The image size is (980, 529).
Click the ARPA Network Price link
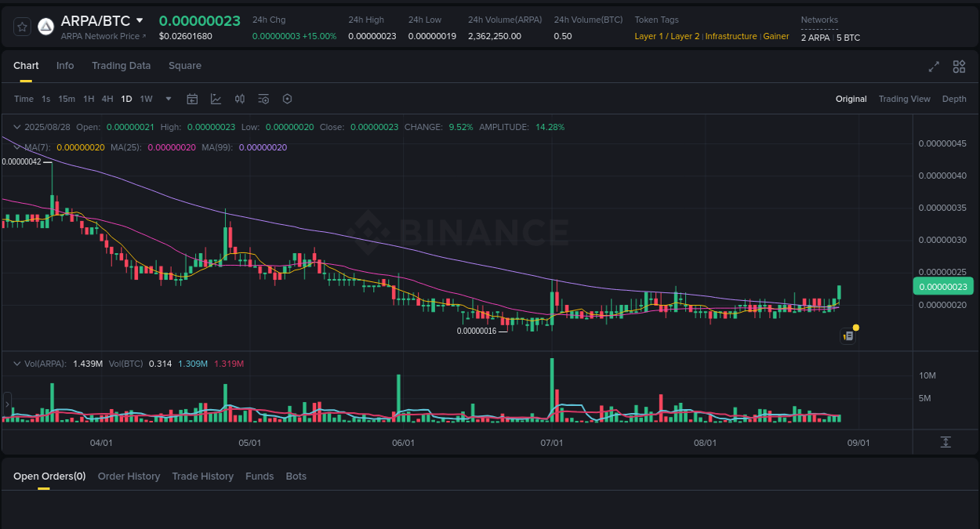pyautogui.click(x=100, y=36)
